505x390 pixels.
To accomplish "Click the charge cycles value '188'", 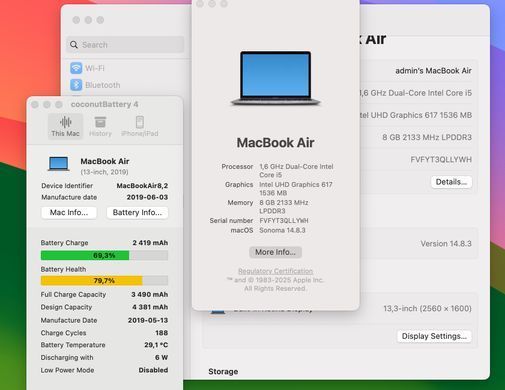I will click(x=162, y=333).
